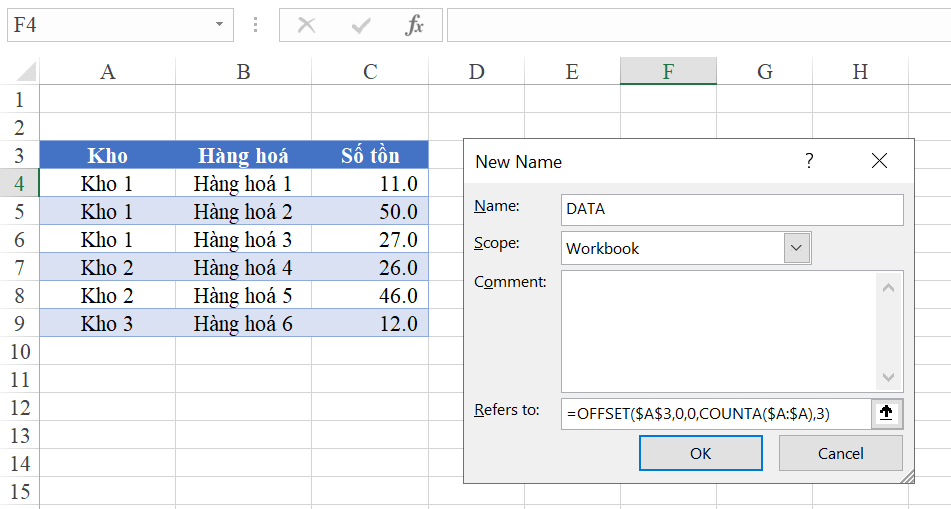
Task: Select row 12 header
Action: pos(19,407)
